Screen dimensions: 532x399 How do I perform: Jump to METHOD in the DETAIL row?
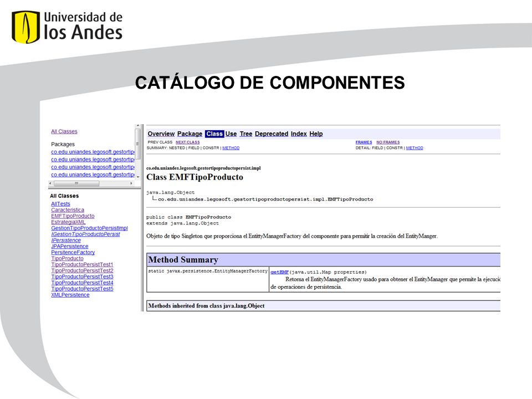[415, 148]
